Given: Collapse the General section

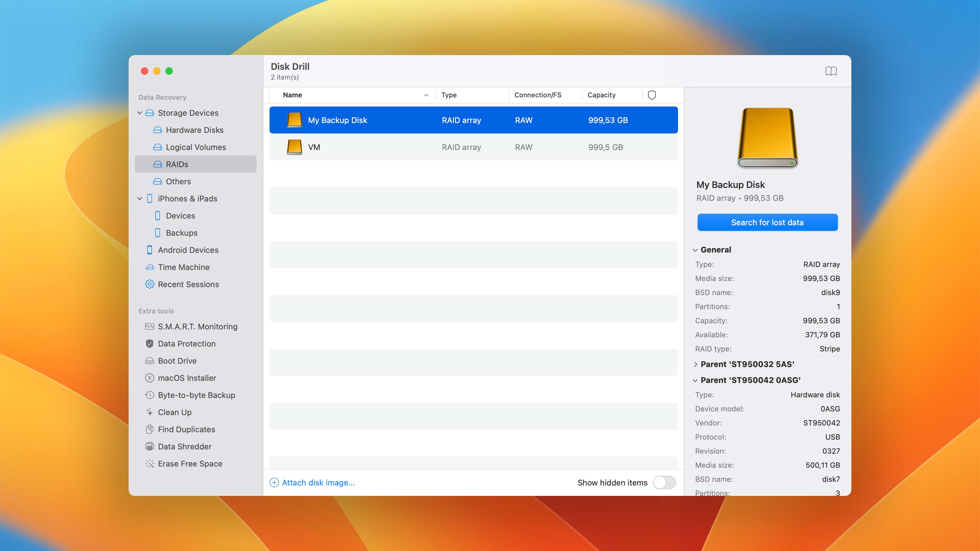Looking at the screenshot, I should click(695, 250).
